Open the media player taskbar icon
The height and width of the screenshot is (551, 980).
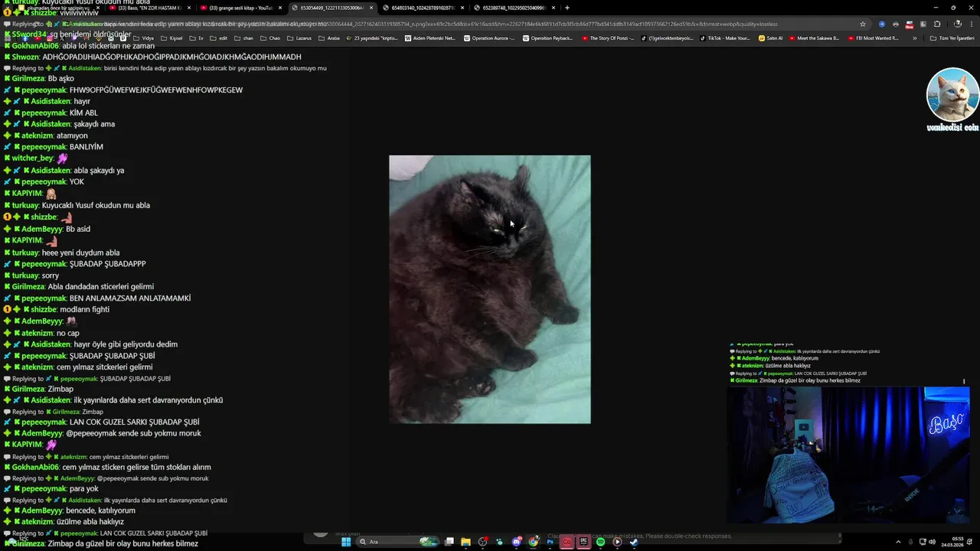click(x=617, y=542)
